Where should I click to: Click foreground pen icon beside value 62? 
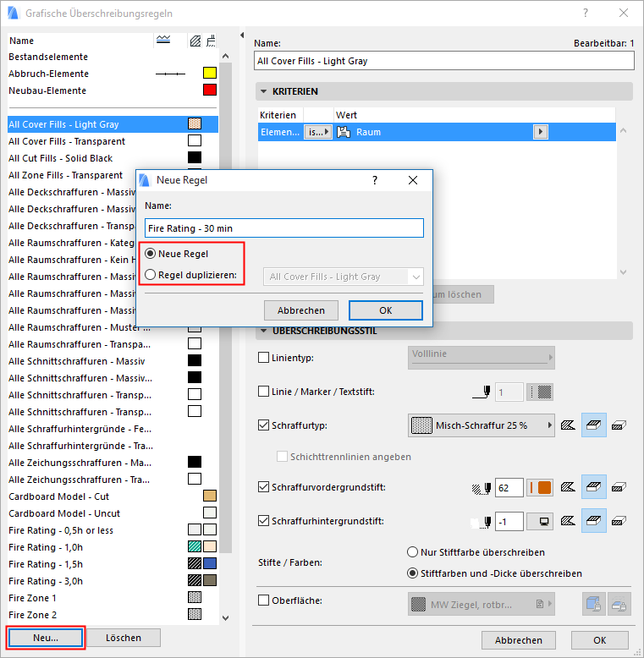482,488
